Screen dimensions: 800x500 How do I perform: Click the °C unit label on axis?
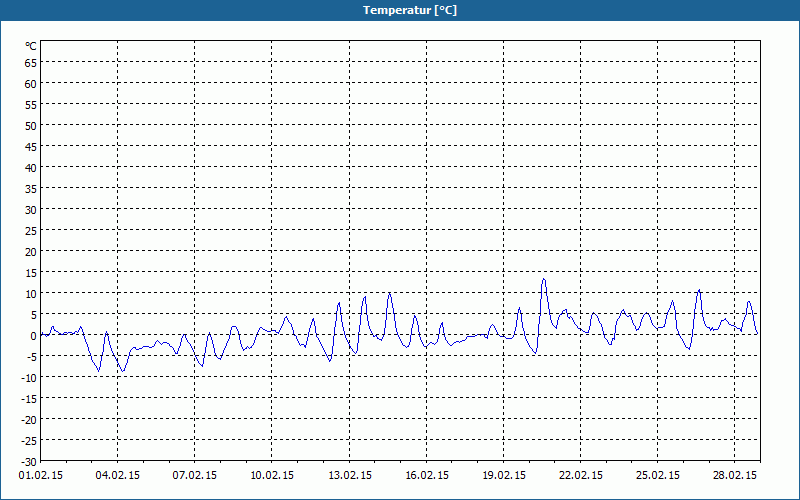point(31,46)
